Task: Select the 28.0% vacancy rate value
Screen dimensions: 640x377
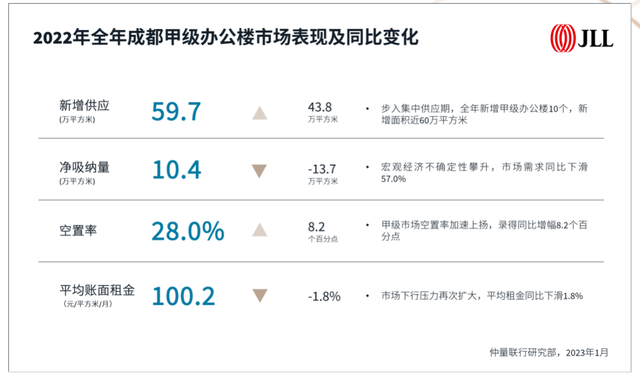Action: click(x=188, y=231)
